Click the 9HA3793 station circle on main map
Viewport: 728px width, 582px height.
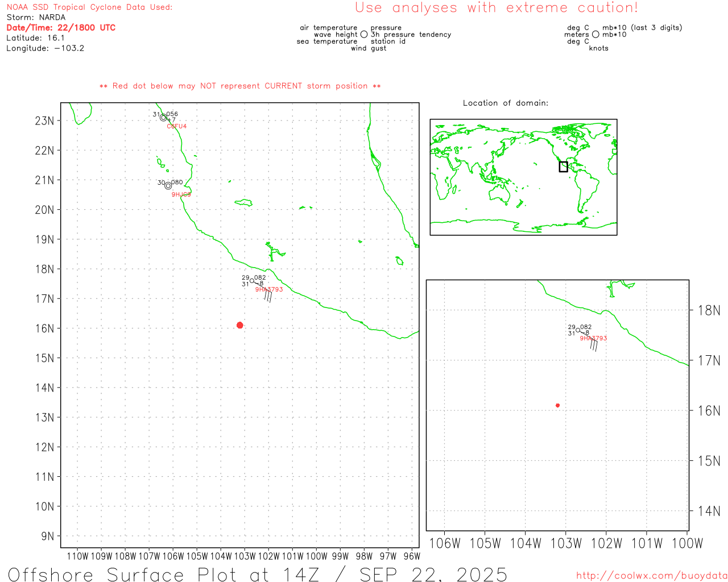(252, 281)
